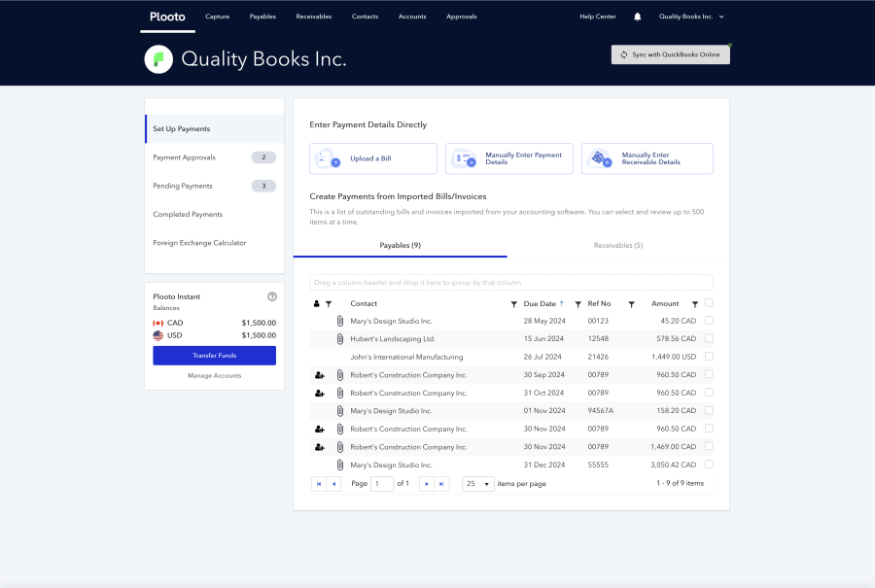875x588 pixels.
Task: Click add-contact icon on the 30 Sep 2024 row
Action: (x=320, y=375)
